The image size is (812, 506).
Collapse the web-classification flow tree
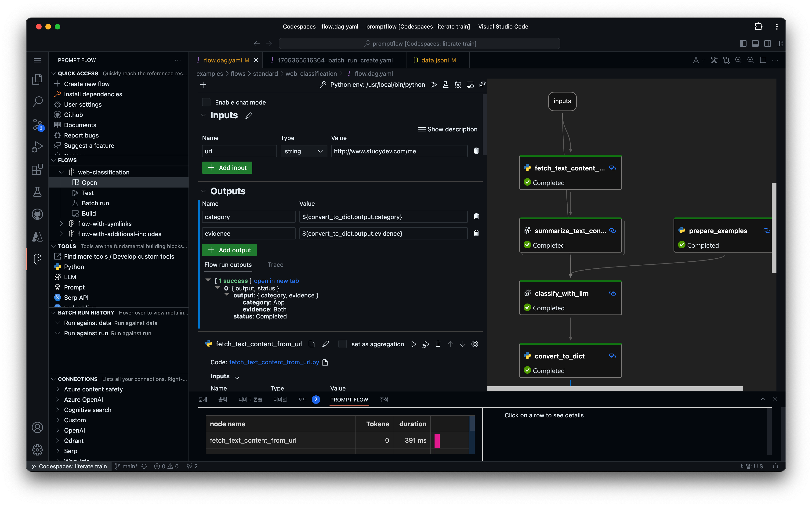61,172
